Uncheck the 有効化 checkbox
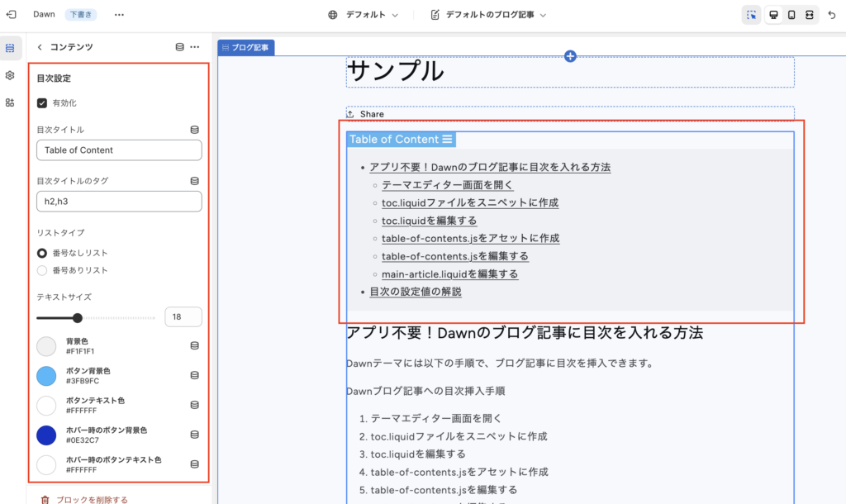846x504 pixels. (42, 103)
